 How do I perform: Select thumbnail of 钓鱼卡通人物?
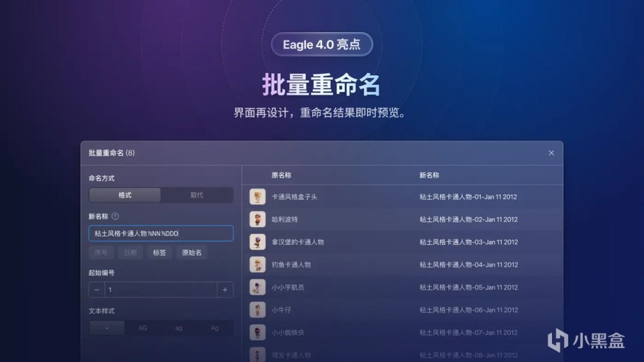(258, 264)
